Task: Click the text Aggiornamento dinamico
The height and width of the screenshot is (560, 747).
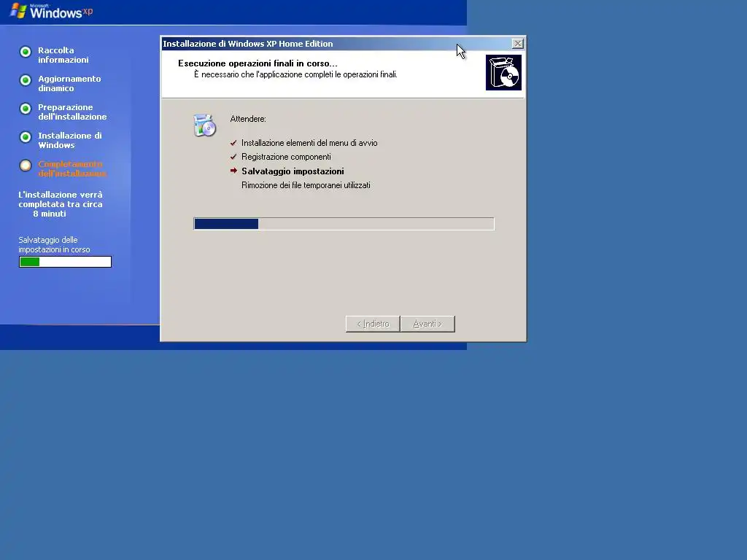Action: click(69, 83)
